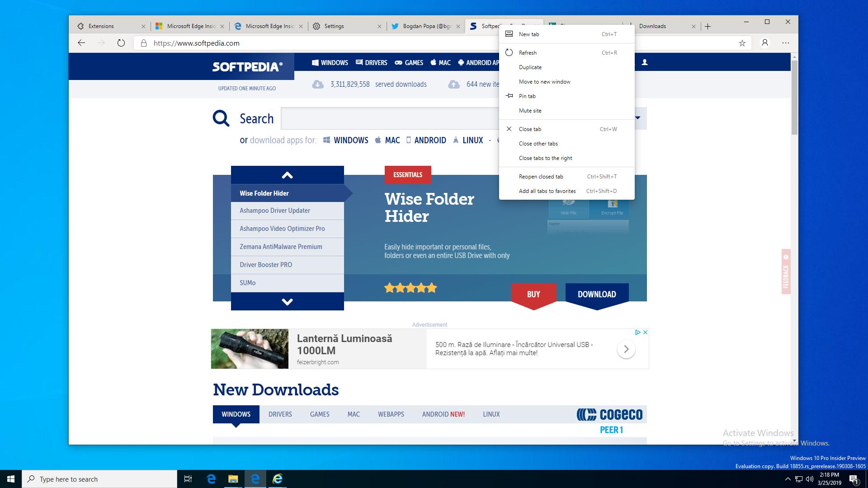Viewport: 868px width, 488px height.
Task: Select Close tabs to the right
Action: pyautogui.click(x=567, y=158)
